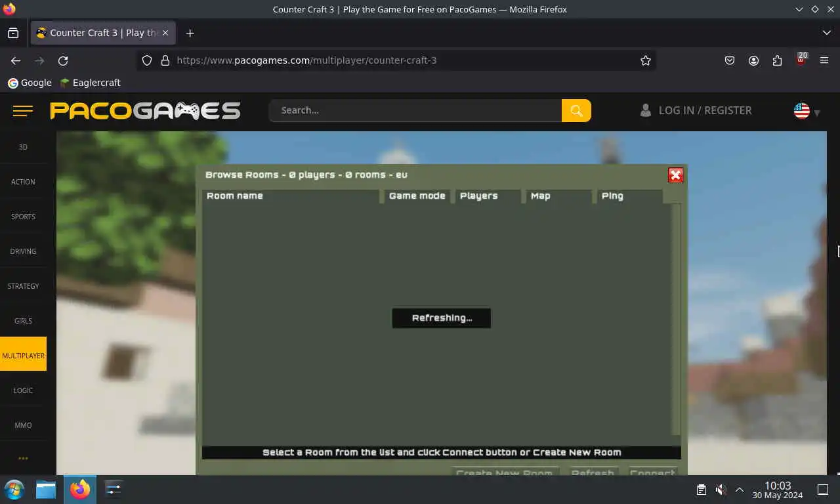840x504 pixels.
Task: Open a new tab with plus button
Action: [x=190, y=33]
